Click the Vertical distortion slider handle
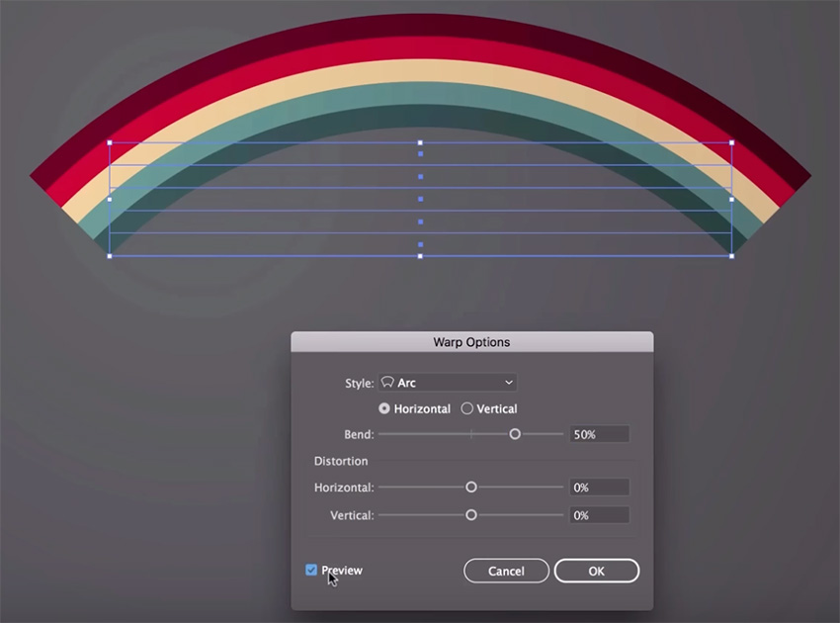Screen dimensions: 840x623 471,515
